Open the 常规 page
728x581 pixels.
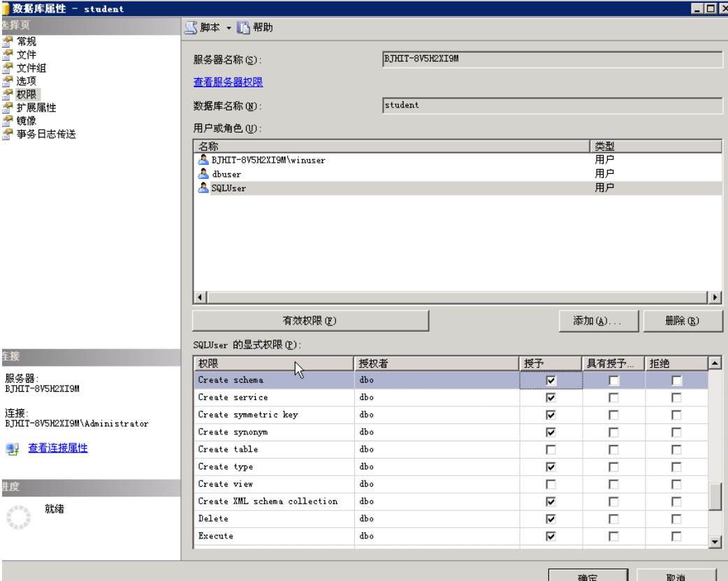point(27,42)
